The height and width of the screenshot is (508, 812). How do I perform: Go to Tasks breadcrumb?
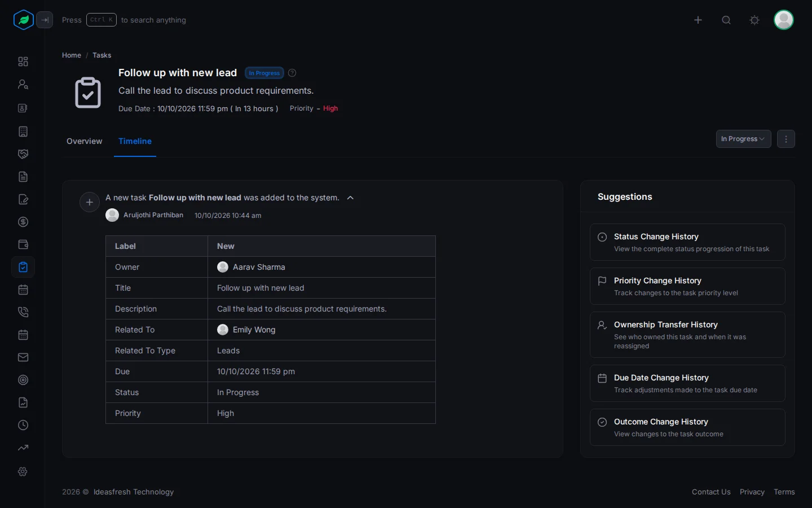[x=102, y=55]
